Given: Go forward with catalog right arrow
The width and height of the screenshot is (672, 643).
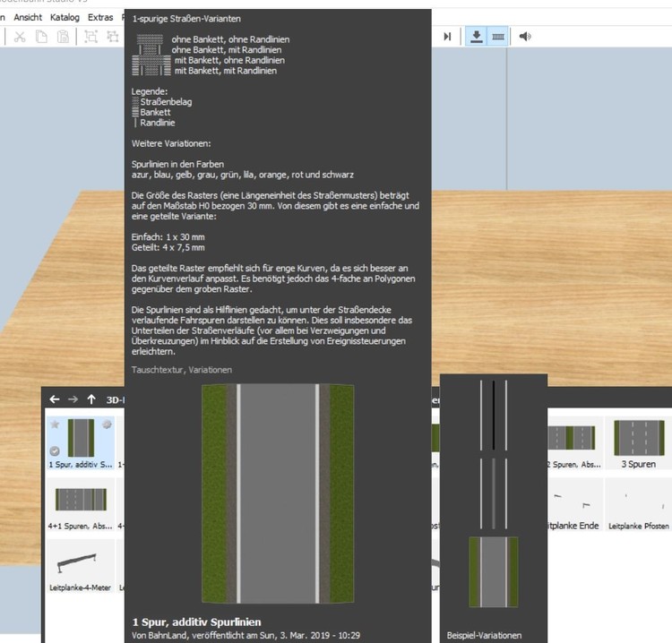Looking at the screenshot, I should [x=73, y=399].
